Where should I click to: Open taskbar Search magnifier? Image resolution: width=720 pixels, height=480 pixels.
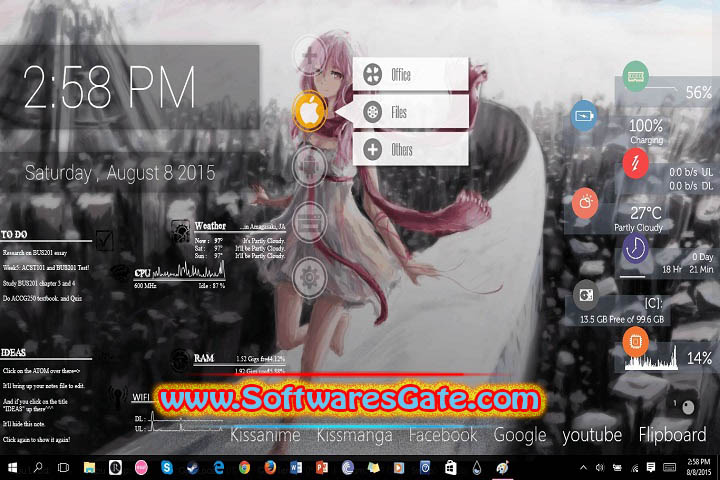coord(38,468)
